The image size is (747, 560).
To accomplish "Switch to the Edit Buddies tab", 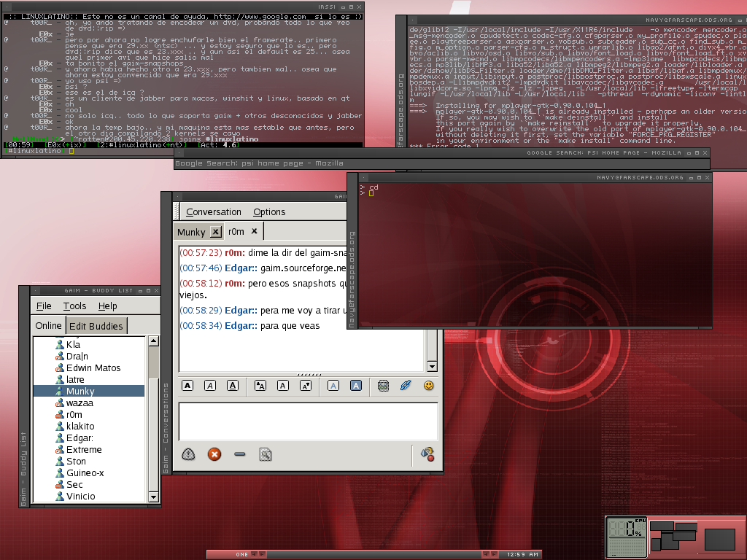I will (96, 326).
